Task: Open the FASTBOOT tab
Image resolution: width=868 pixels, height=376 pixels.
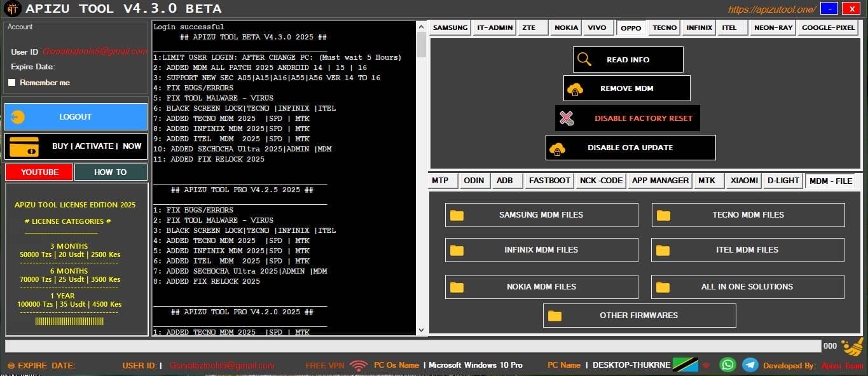Action: [x=550, y=181]
